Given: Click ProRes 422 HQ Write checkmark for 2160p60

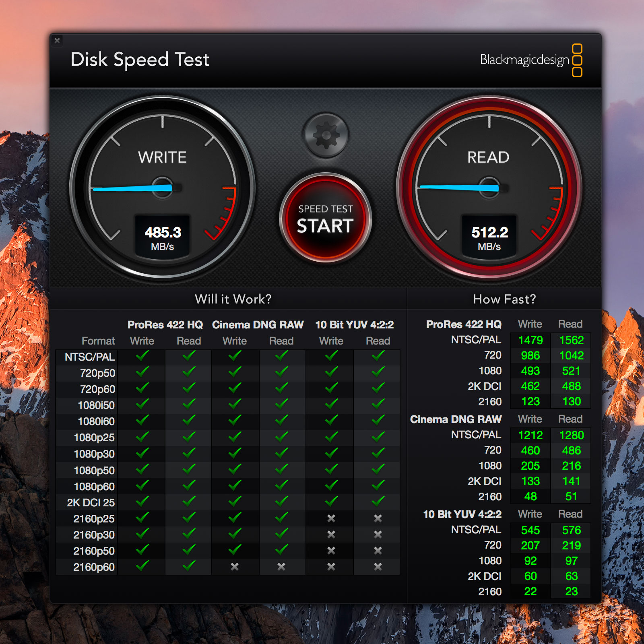Looking at the screenshot, I should [142, 566].
